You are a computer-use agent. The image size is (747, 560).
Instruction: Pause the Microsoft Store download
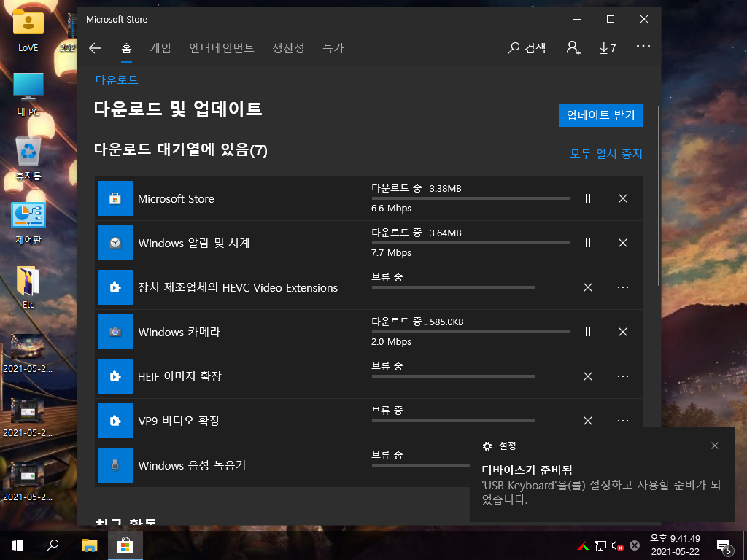pyautogui.click(x=588, y=198)
